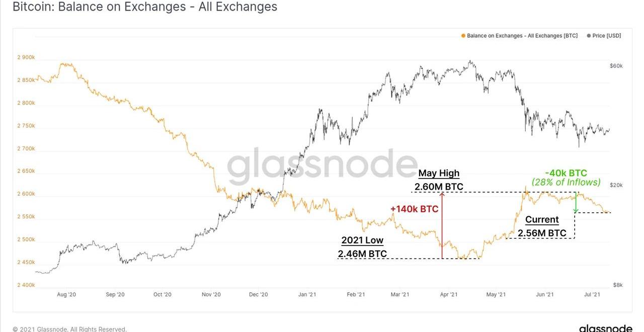644x332 pixels.
Task: Click the gray Price [USD] legend dot
Action: click(589, 36)
